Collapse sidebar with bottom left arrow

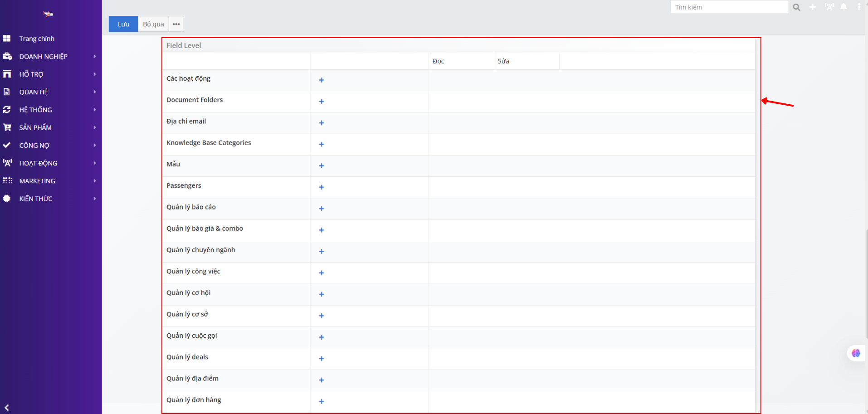click(x=7, y=407)
